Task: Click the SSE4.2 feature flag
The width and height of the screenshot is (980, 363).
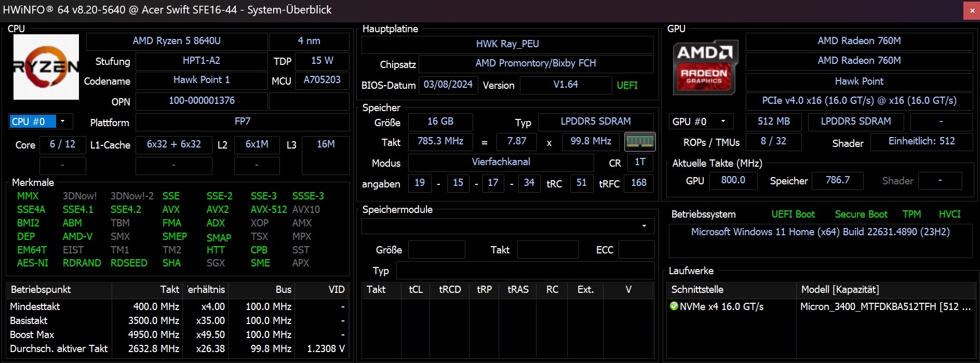Action: pos(126,209)
